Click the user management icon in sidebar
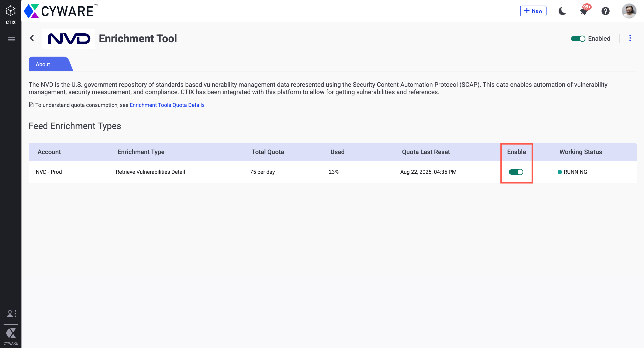This screenshot has height=348, width=644. pyautogui.click(x=11, y=314)
